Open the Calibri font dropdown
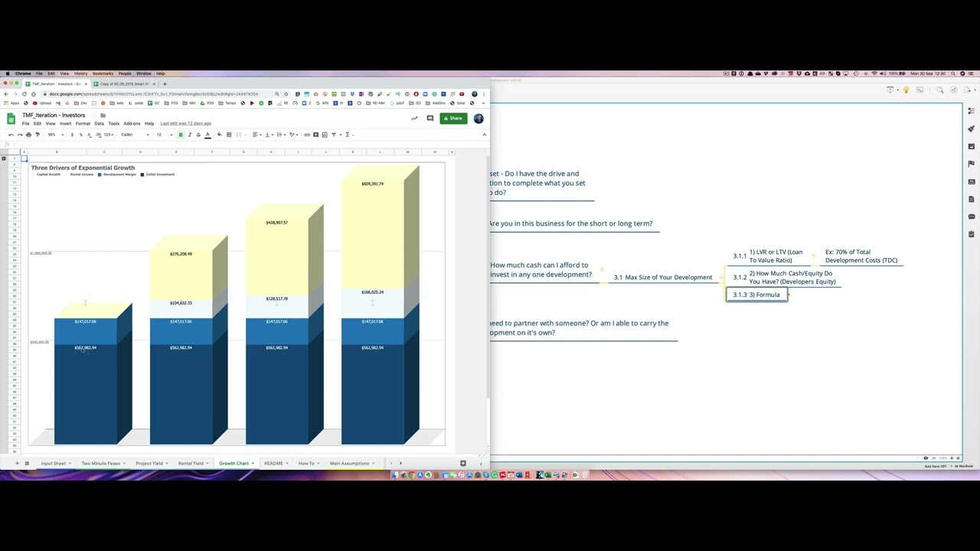Screen dimensions: 980x551 135,135
